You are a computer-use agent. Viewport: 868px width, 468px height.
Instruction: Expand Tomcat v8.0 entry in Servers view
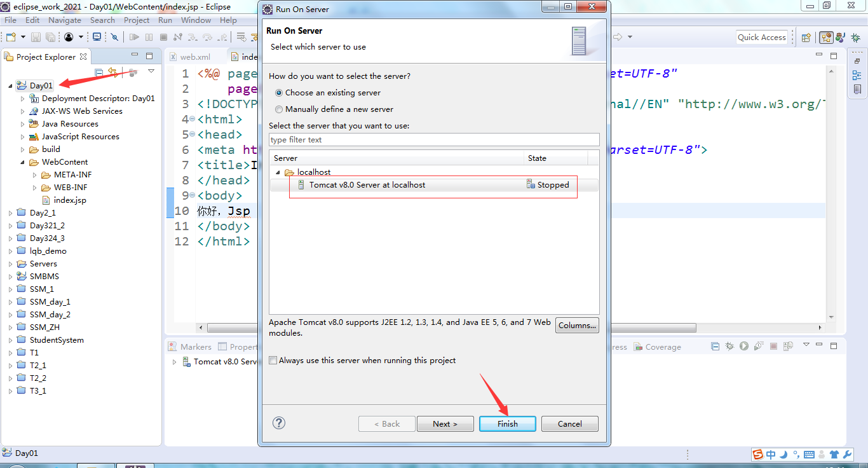pyautogui.click(x=175, y=362)
